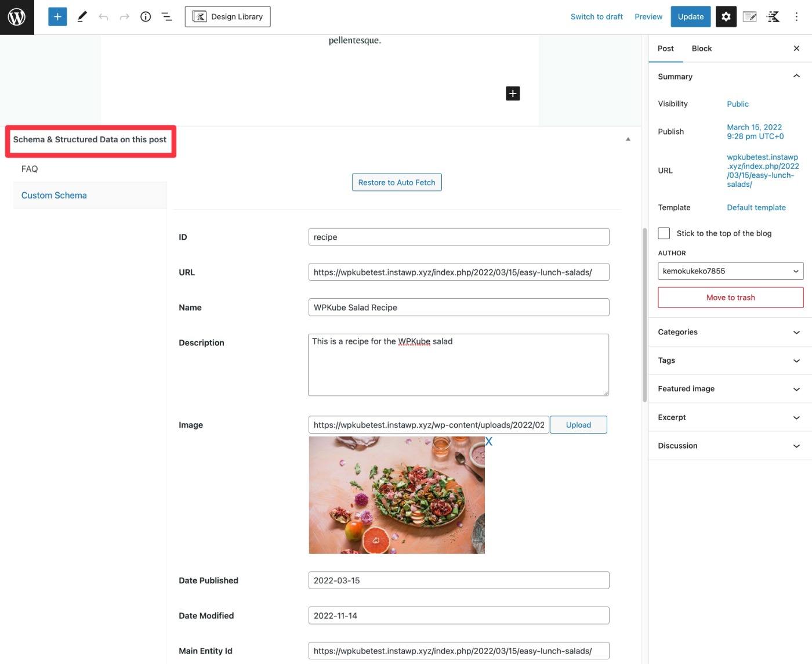Click the image Upload button
Viewport: 812px width, 664px height.
pos(578,425)
